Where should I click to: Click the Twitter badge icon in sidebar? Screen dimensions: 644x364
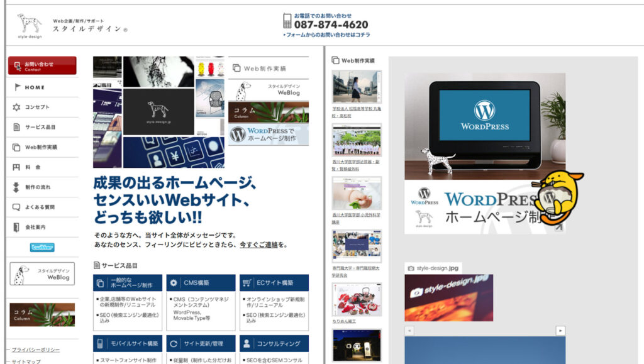(x=42, y=247)
